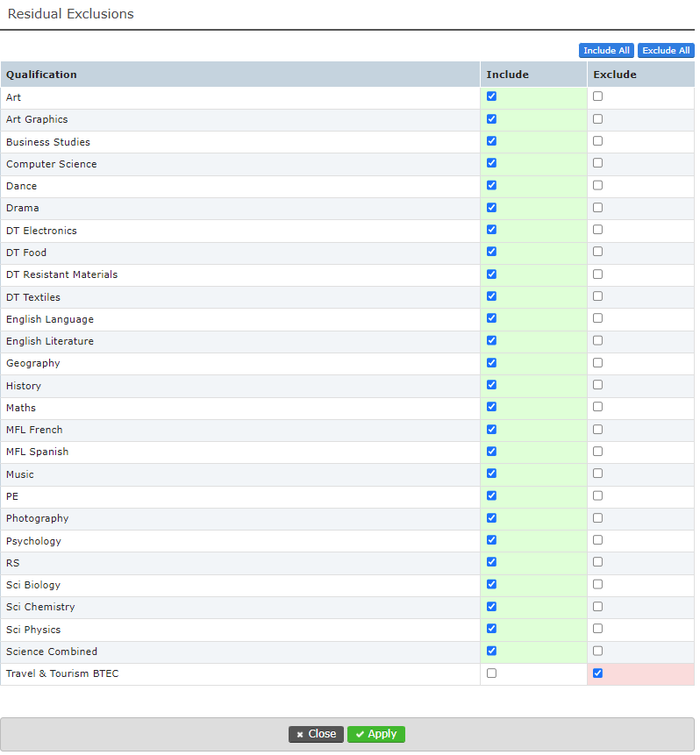This screenshot has height=755, width=700.
Task: Close the Residual Exclusions dialog
Action: (316, 734)
